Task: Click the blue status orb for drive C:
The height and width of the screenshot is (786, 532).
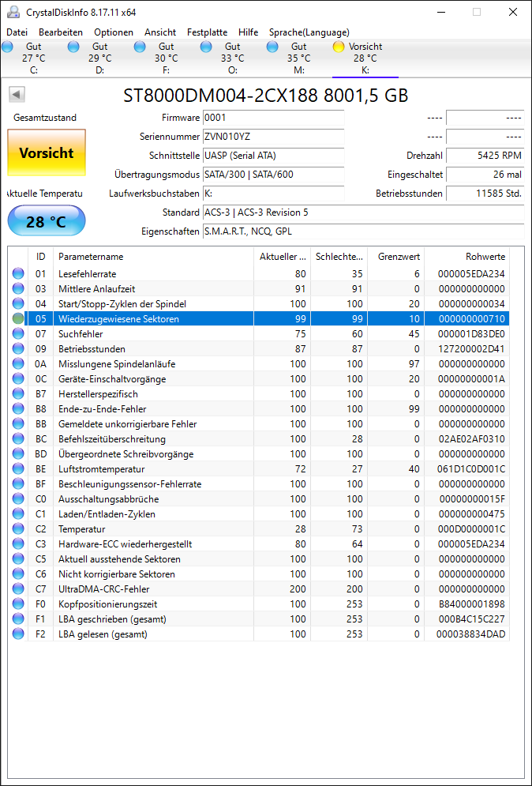Action: tap(8, 47)
